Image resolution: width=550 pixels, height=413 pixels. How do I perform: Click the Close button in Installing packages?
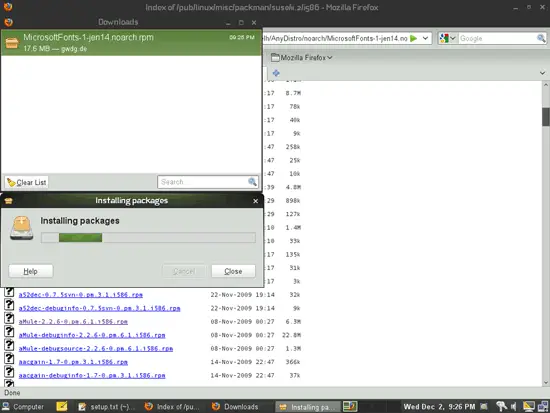pos(233,271)
